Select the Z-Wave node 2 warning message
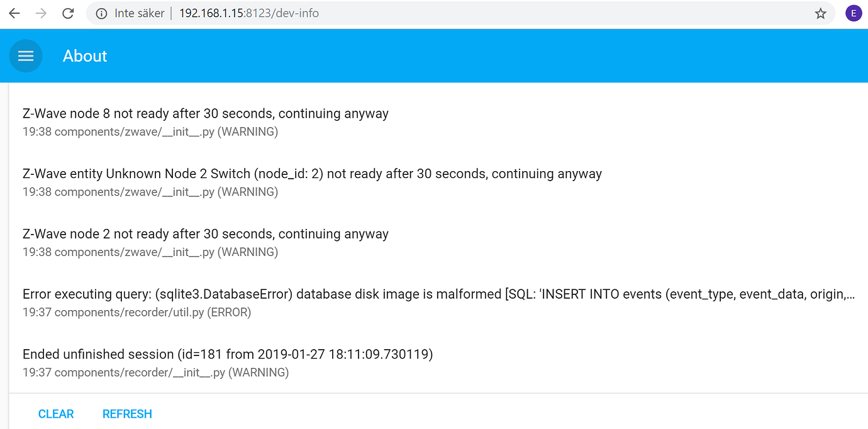The image size is (868, 429). pos(205,233)
